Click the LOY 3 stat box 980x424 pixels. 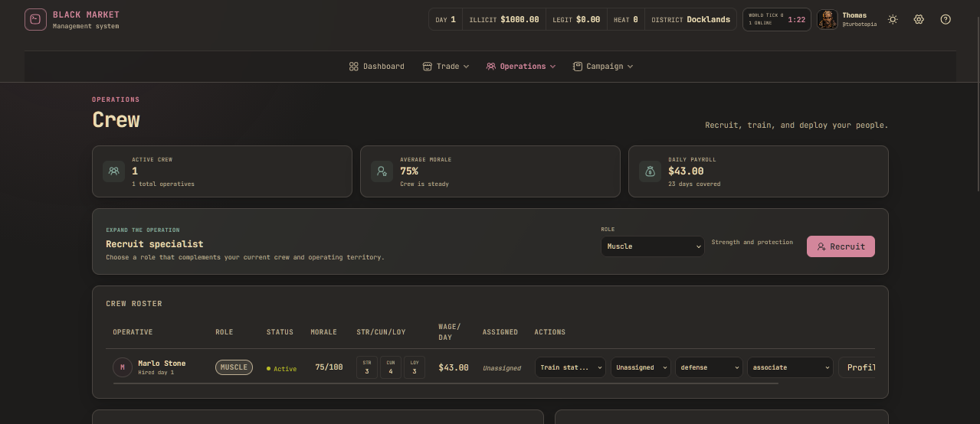pyautogui.click(x=415, y=367)
